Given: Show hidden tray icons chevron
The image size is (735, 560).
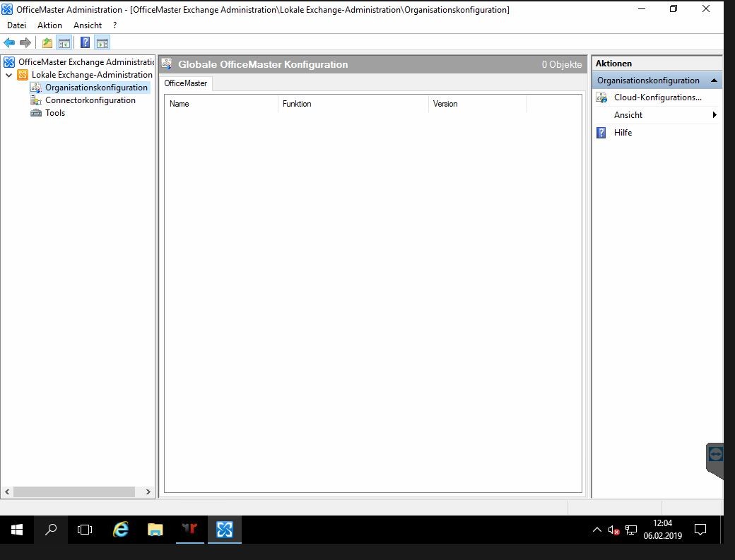Looking at the screenshot, I should [x=596, y=530].
